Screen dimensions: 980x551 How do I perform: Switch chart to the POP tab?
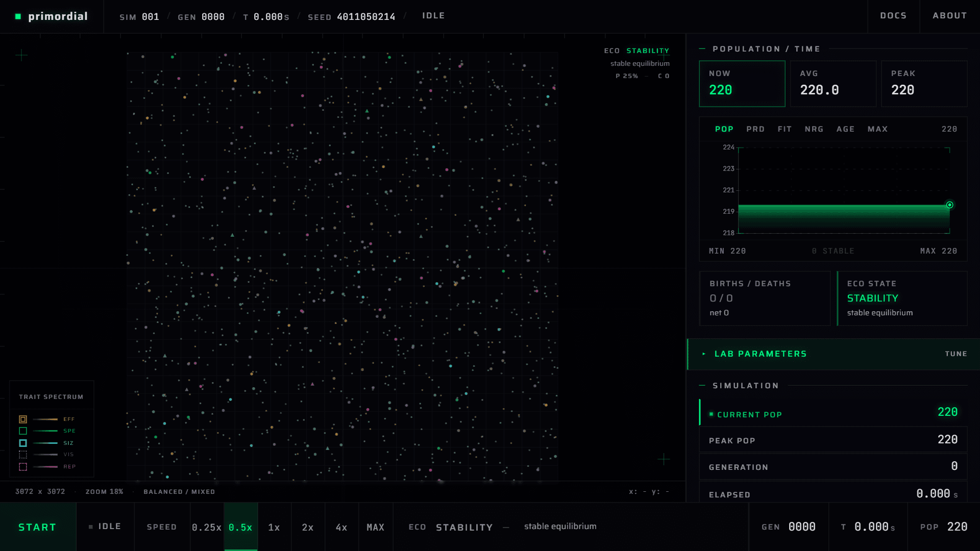724,129
